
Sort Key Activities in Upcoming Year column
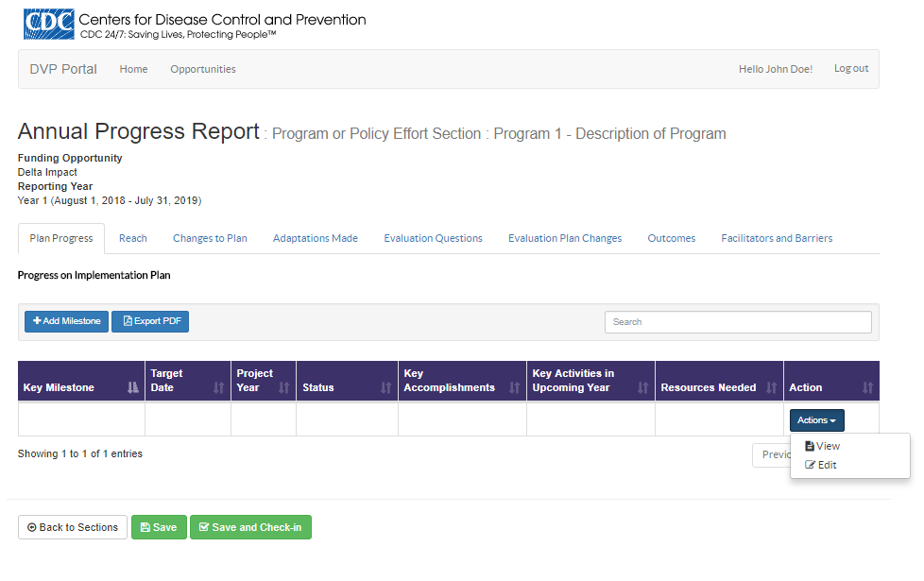click(x=642, y=387)
